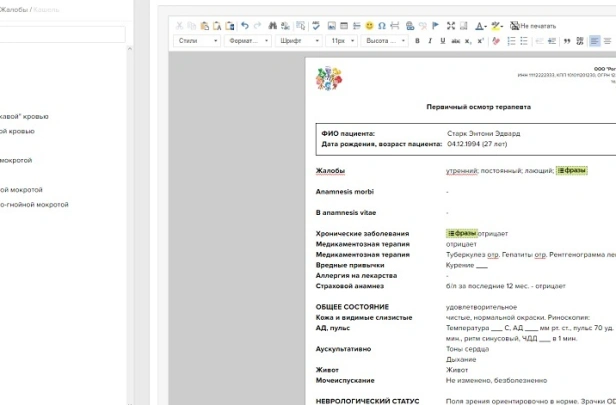Click the Не печатать button
This screenshot has width=616, height=405.
click(535, 25)
